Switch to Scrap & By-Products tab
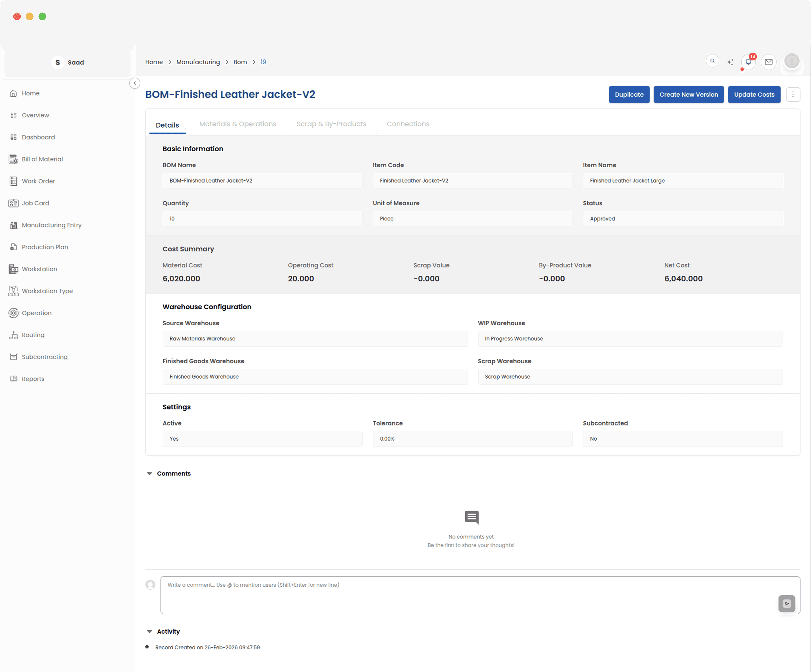This screenshot has height=672, width=811. pyautogui.click(x=331, y=124)
